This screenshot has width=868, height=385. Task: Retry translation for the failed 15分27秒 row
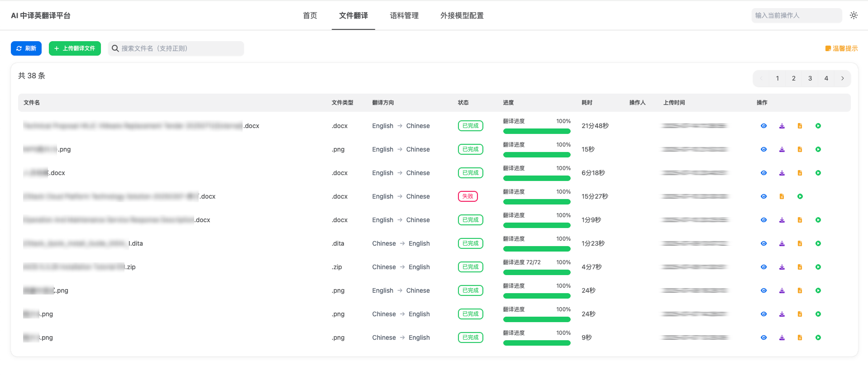click(x=800, y=196)
